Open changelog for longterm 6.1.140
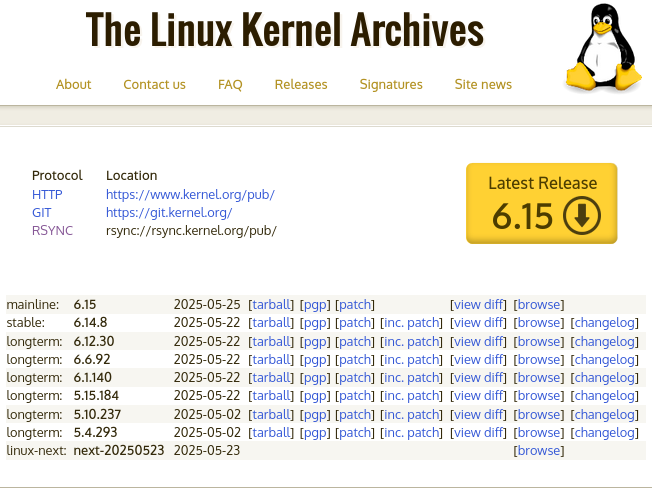Image resolution: width=652 pixels, height=488 pixels. coord(605,377)
